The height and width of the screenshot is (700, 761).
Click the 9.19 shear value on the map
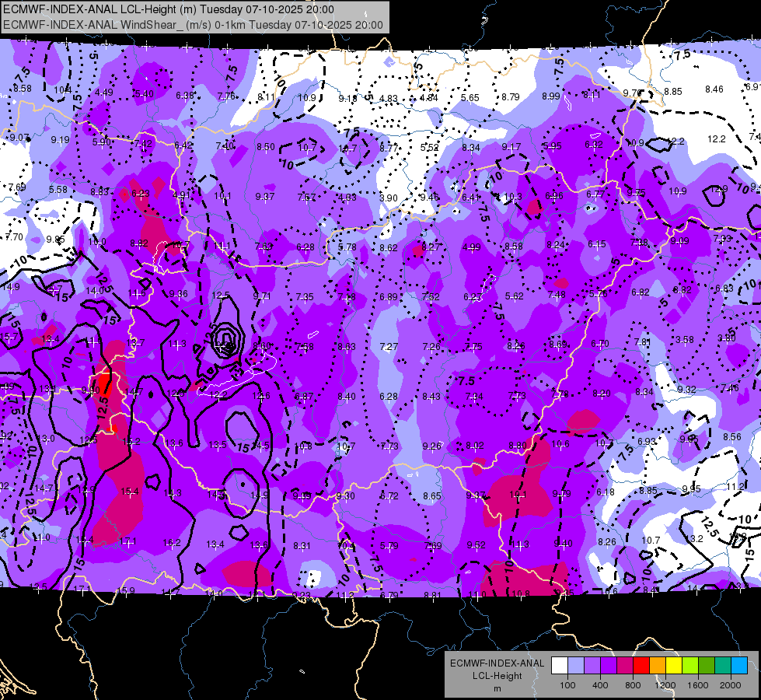point(60,140)
